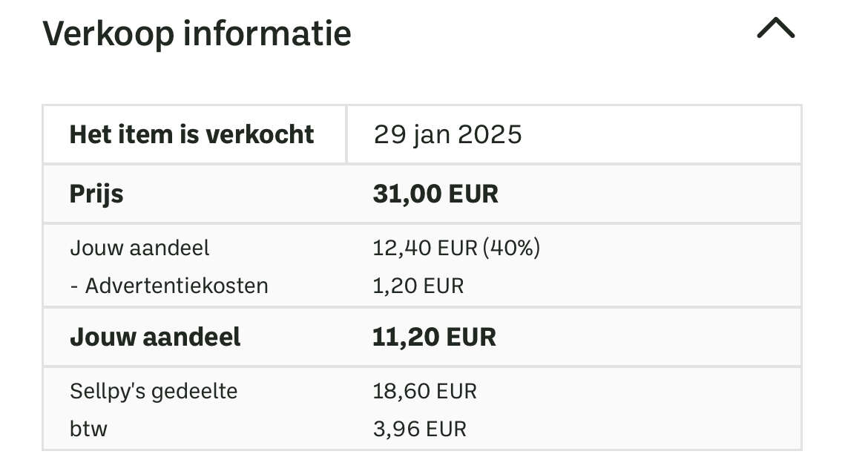Click 'EUR' next to 31,00 price
This screenshot has height=457, width=868.
[473, 194]
